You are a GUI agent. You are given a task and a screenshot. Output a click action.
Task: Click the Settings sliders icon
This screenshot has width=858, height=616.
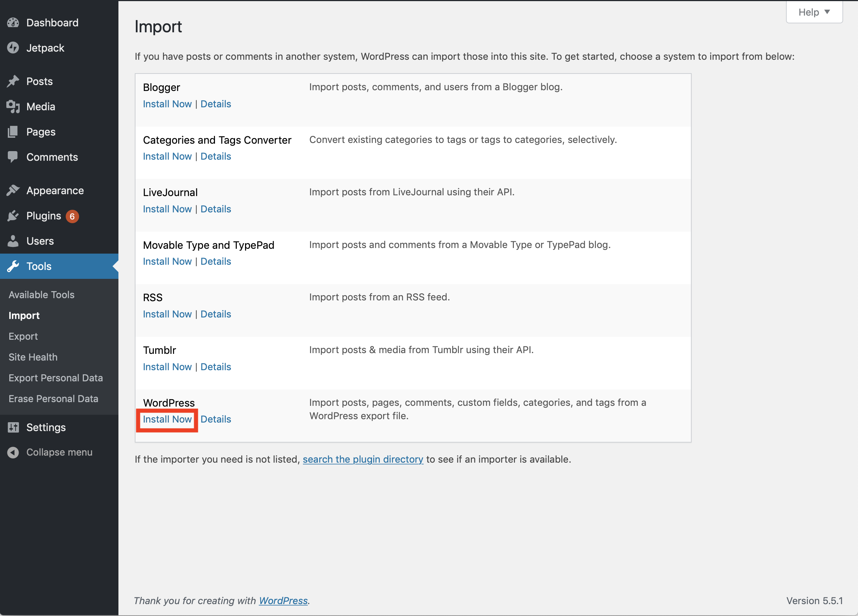[13, 427]
